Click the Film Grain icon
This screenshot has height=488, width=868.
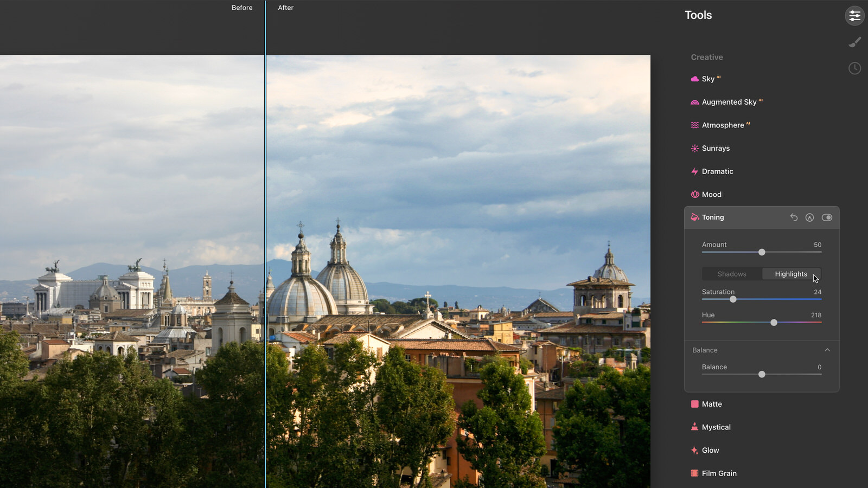click(694, 473)
